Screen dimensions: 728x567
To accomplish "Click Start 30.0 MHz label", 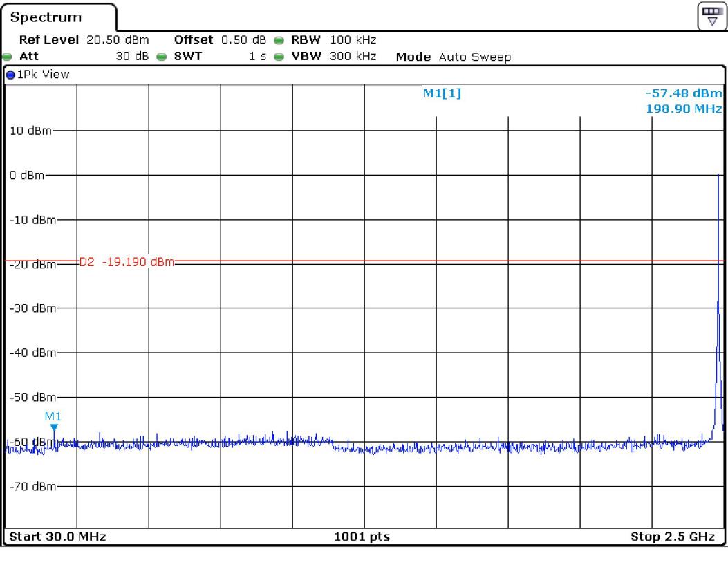I will (x=57, y=537).
